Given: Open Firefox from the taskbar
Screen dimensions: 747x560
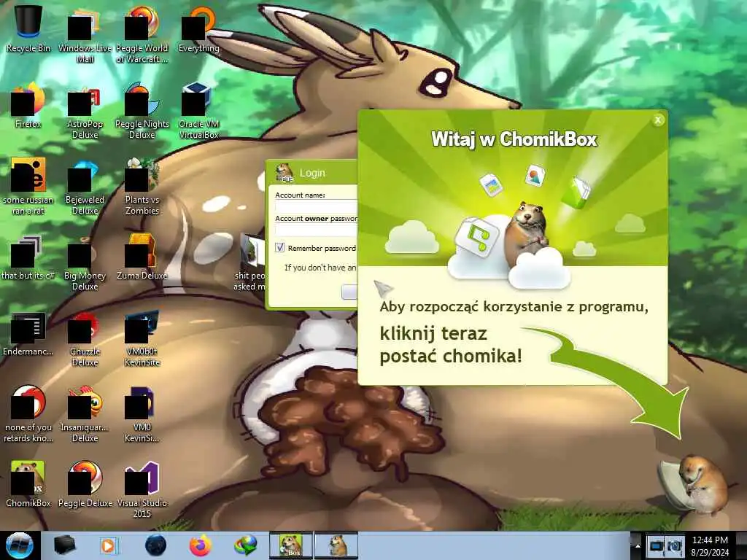Looking at the screenshot, I should point(201,545).
